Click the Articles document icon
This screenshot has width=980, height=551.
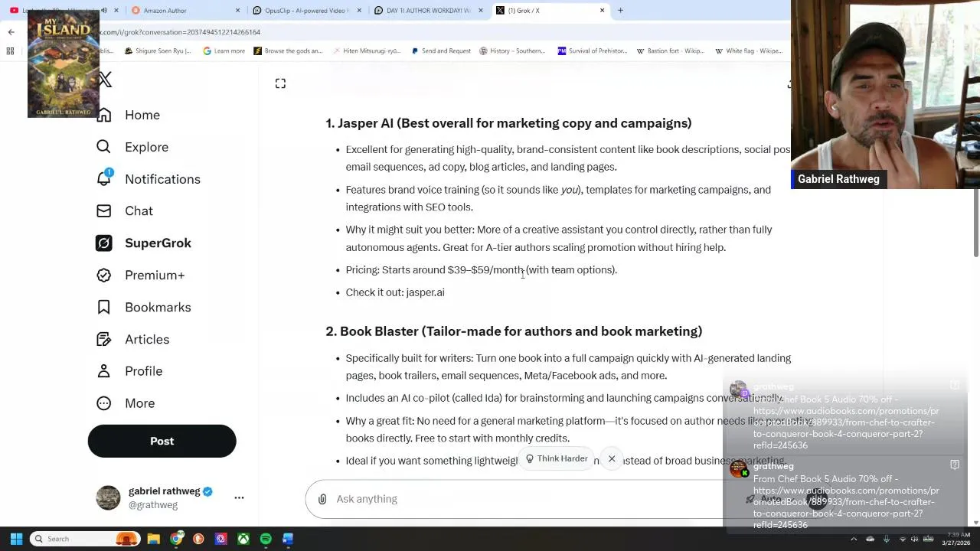click(x=104, y=340)
